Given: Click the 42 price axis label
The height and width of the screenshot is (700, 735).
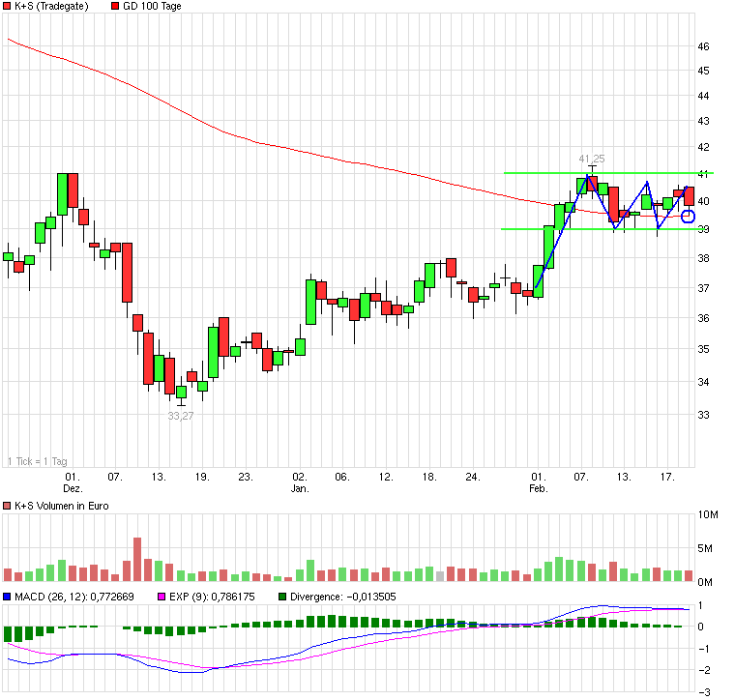Looking at the screenshot, I should click(704, 147).
